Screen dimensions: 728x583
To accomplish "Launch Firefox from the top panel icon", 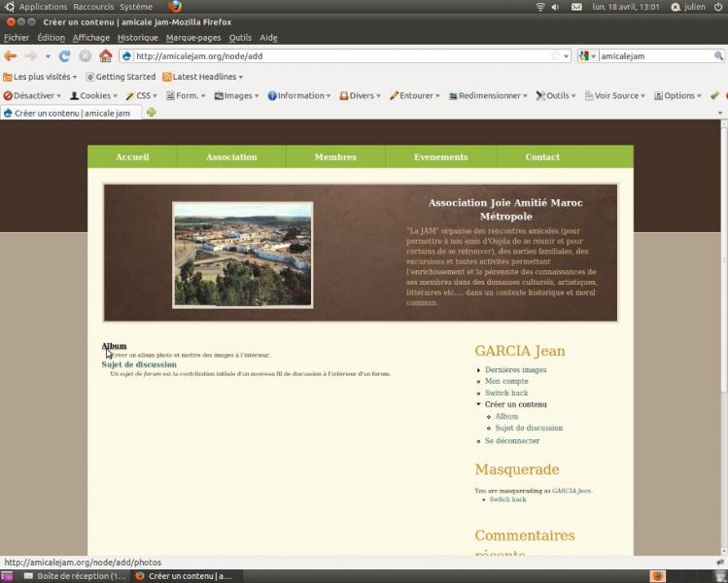I will (175, 7).
